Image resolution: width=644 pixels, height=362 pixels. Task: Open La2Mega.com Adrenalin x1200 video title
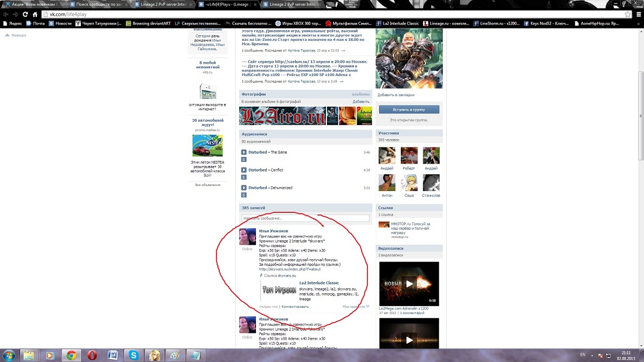coord(404,308)
